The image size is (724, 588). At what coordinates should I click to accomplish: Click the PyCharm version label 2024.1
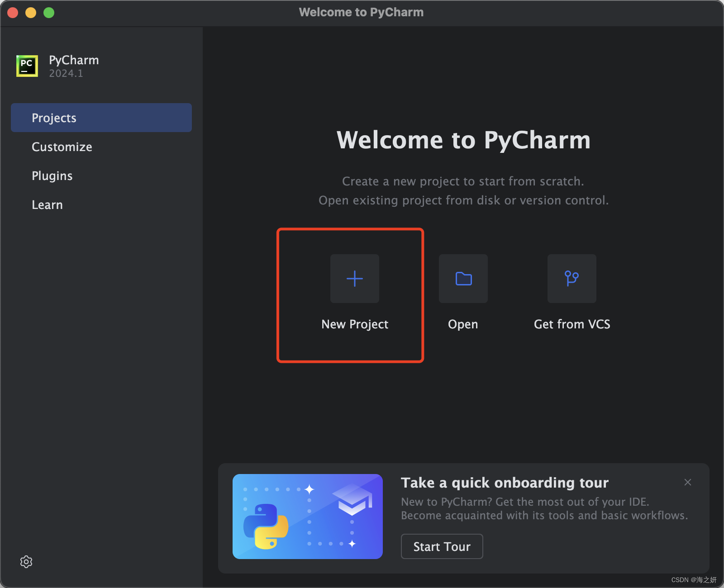pyautogui.click(x=66, y=73)
